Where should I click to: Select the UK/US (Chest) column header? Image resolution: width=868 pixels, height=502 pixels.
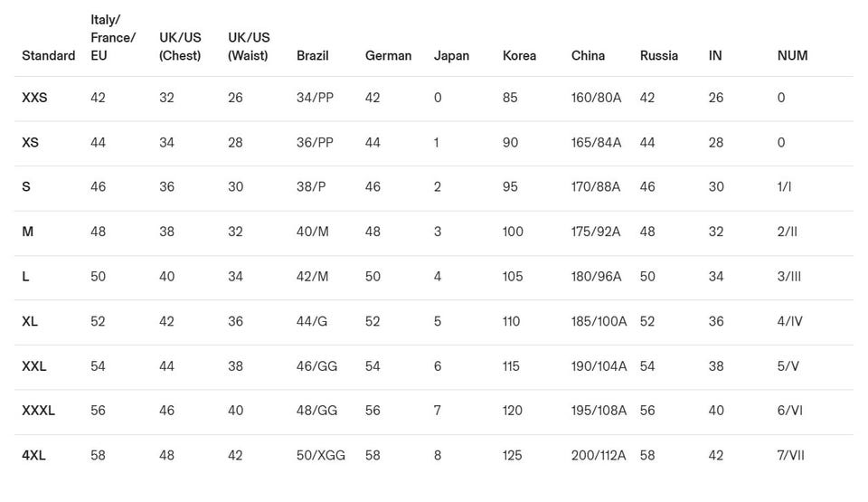[180, 47]
